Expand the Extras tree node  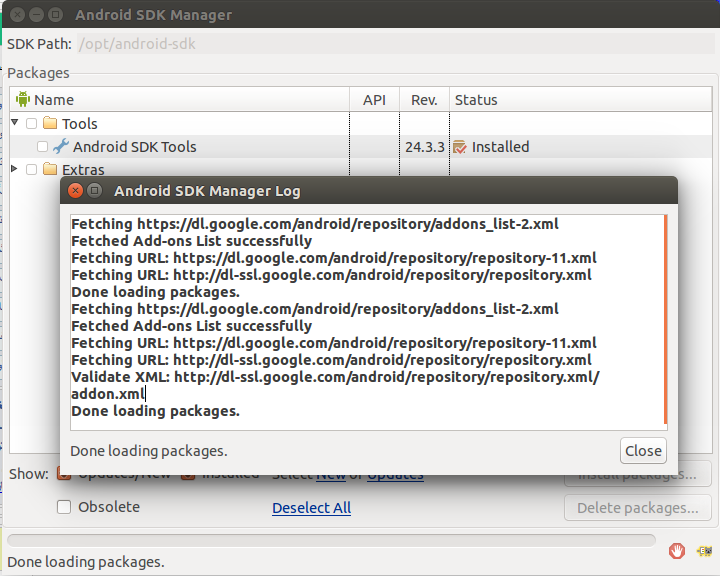coord(15,169)
